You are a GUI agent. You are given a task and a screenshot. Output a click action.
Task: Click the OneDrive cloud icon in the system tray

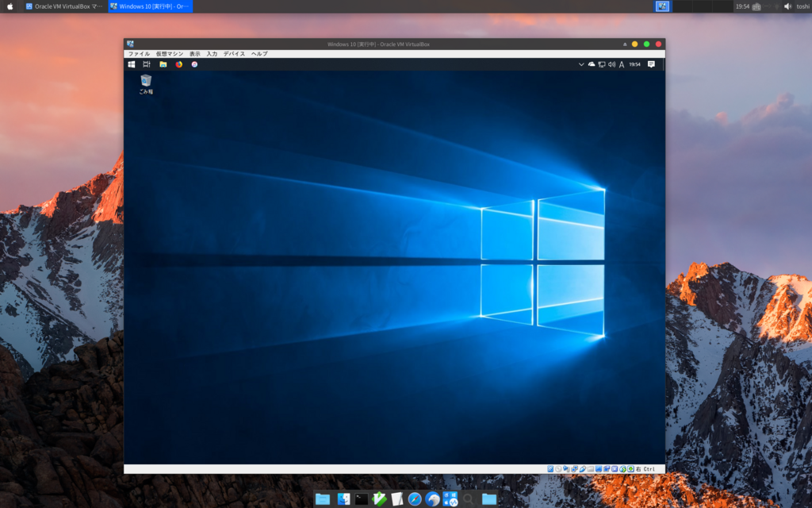pos(591,64)
